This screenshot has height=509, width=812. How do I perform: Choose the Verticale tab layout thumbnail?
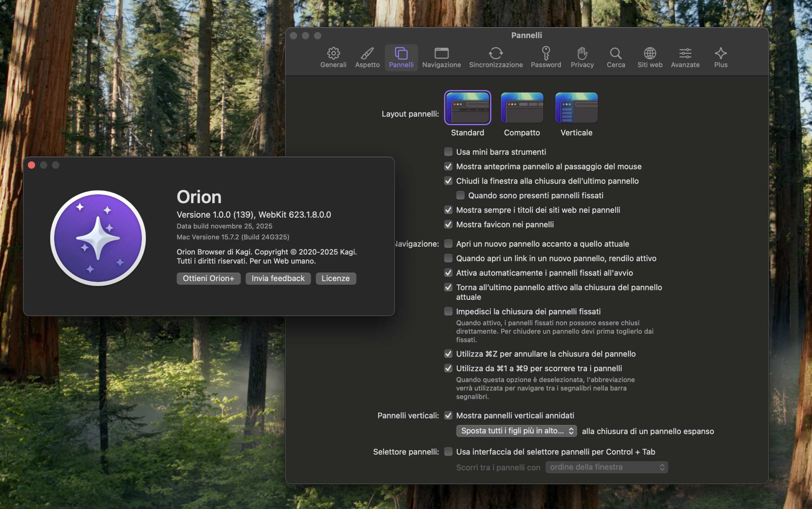576,108
